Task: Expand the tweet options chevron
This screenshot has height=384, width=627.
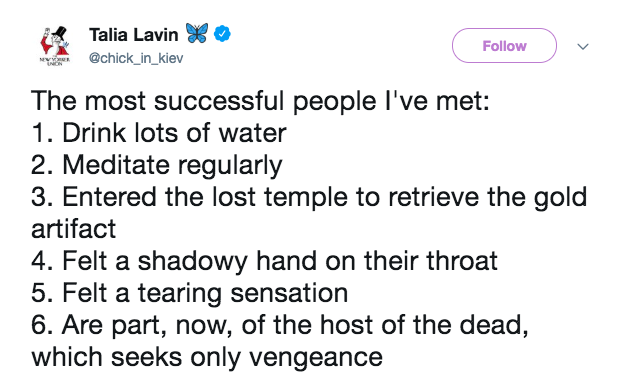Action: click(583, 47)
